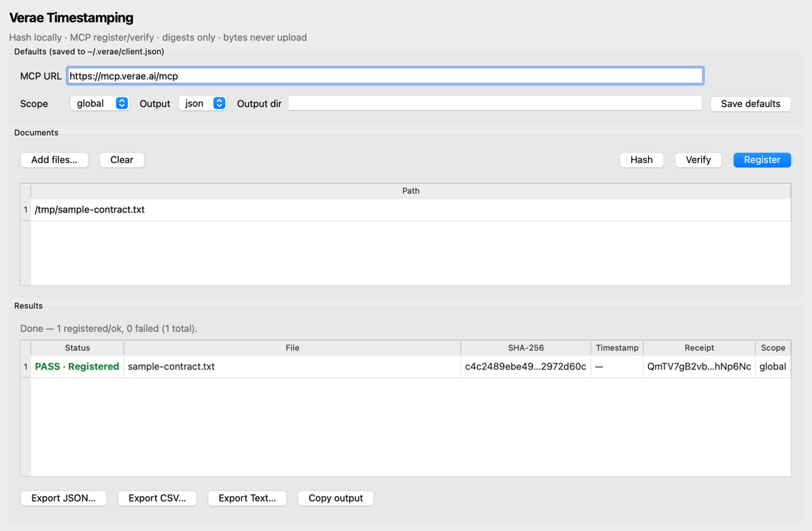Click the Output dir text field

[495, 103]
